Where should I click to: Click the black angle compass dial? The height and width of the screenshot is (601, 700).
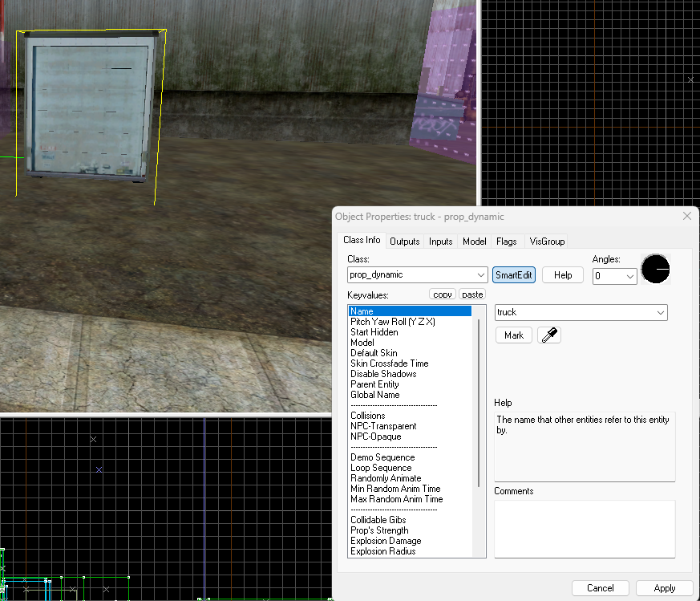655,269
